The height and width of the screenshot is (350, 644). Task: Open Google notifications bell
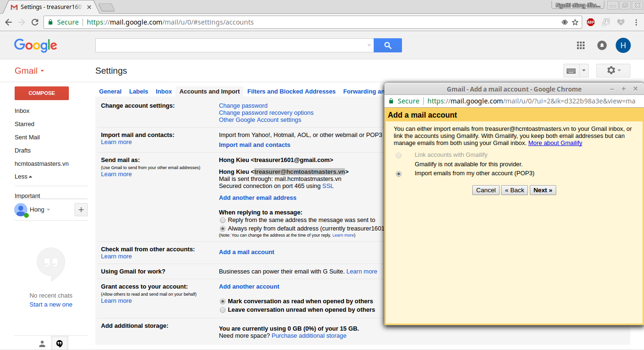(x=602, y=45)
